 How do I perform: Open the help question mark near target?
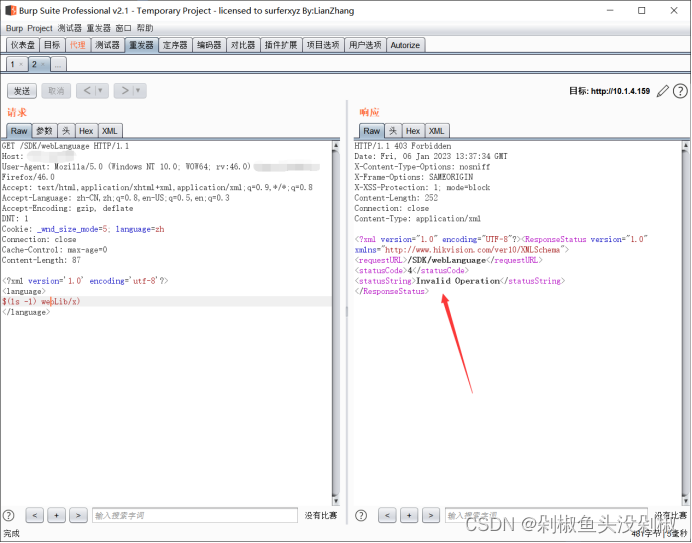point(680,91)
